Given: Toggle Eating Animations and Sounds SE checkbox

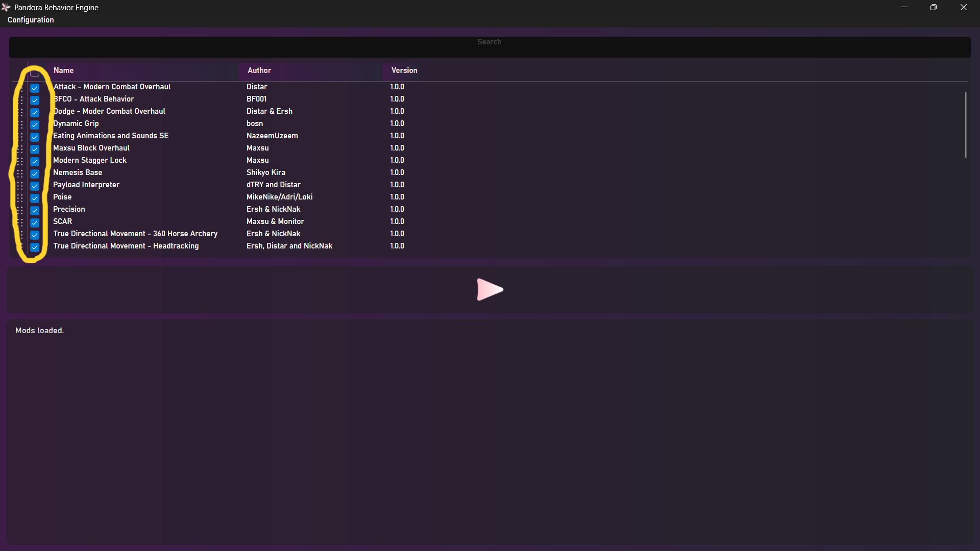Looking at the screenshot, I should coord(35,137).
